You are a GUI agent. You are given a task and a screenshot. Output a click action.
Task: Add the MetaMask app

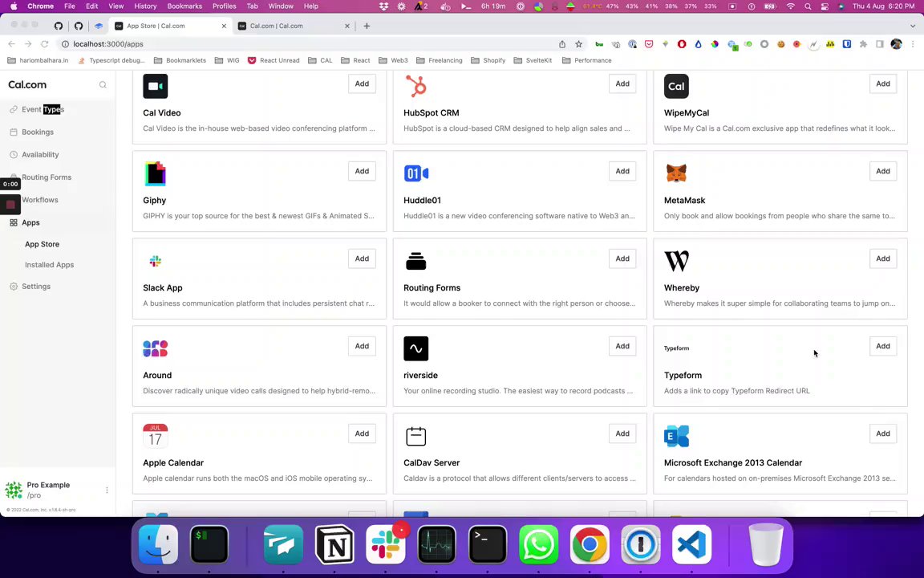coord(883,171)
